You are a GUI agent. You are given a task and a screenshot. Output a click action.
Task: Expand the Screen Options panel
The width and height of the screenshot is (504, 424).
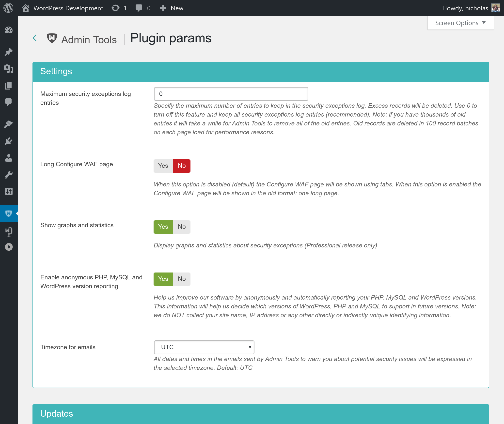(460, 23)
